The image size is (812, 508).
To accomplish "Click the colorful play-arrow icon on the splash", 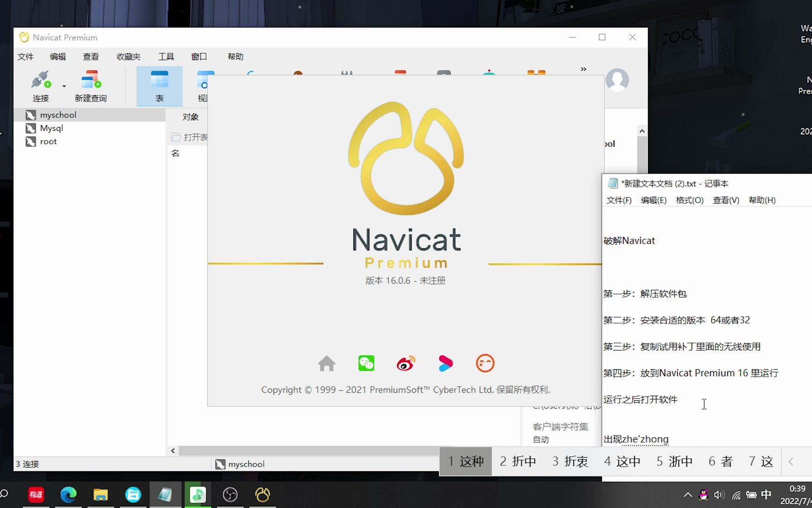I will [x=445, y=364].
